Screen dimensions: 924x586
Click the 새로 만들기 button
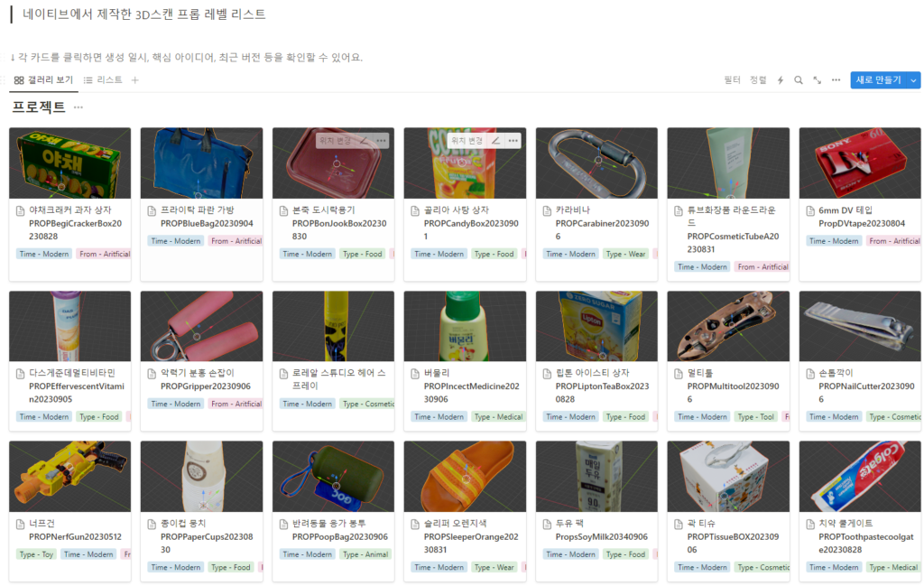878,80
